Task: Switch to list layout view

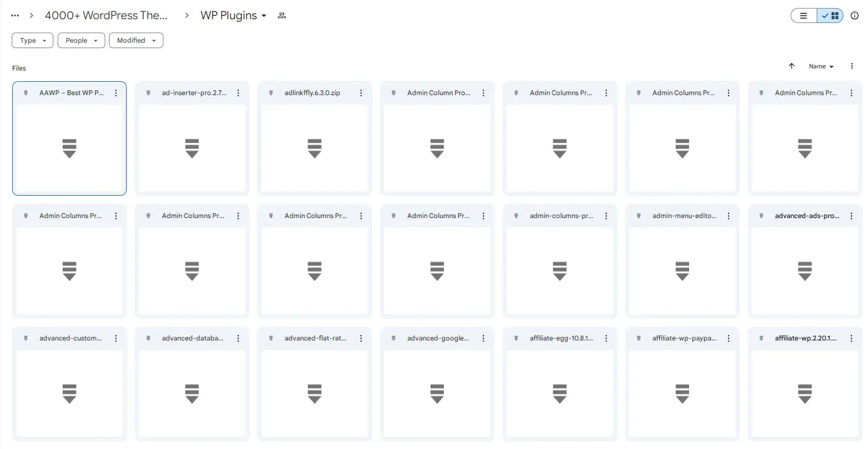Action: pos(803,16)
